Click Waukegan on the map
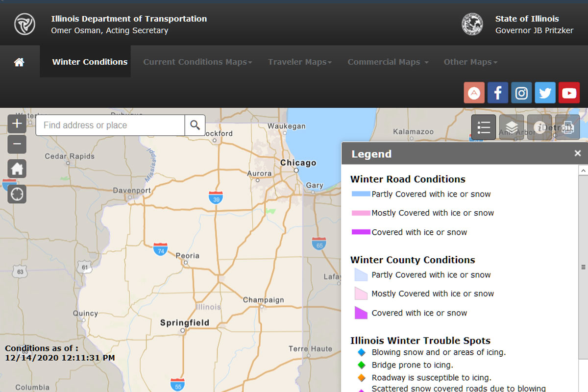The height and width of the screenshot is (392, 588). point(286,126)
